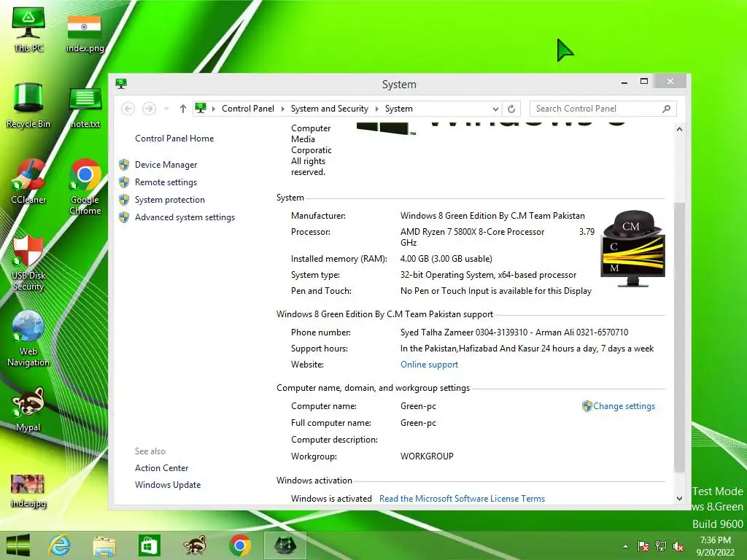Viewport: 747px width, 560px height.
Task: Open index.jpg thumbnail on desktop
Action: [28, 491]
